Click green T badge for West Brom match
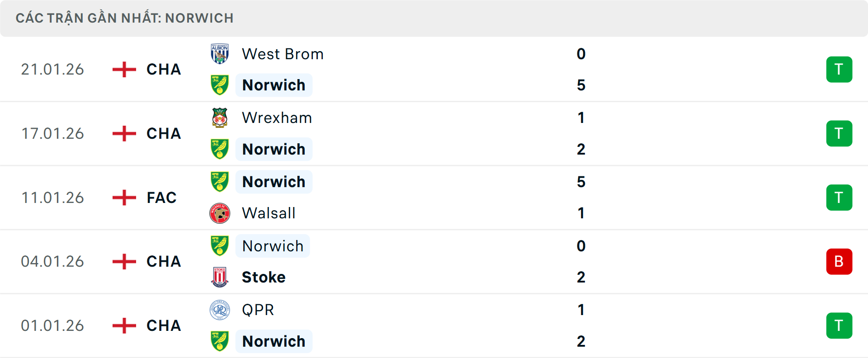Screen dimensions: 868x358 pos(839,70)
